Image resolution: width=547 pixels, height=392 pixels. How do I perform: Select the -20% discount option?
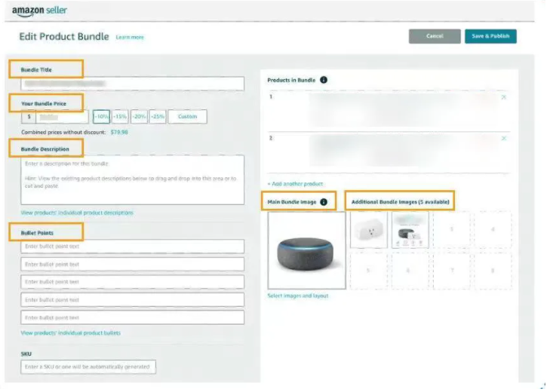139,117
